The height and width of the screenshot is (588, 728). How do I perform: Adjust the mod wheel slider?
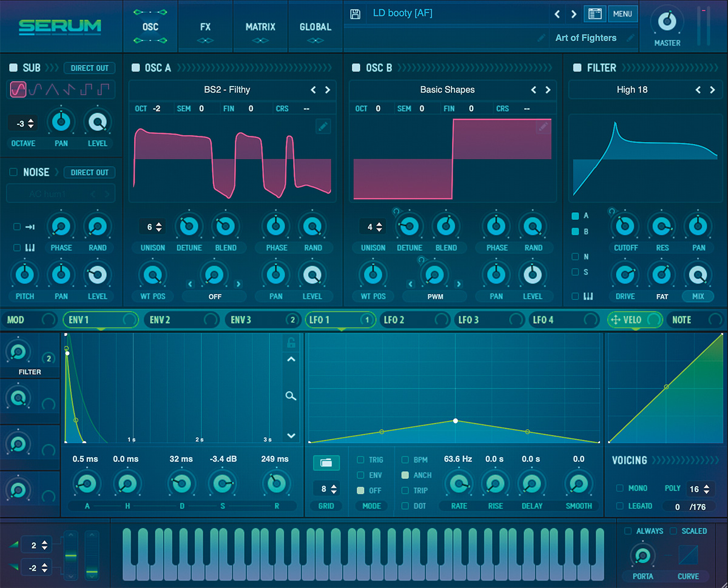pyautogui.click(x=92, y=555)
